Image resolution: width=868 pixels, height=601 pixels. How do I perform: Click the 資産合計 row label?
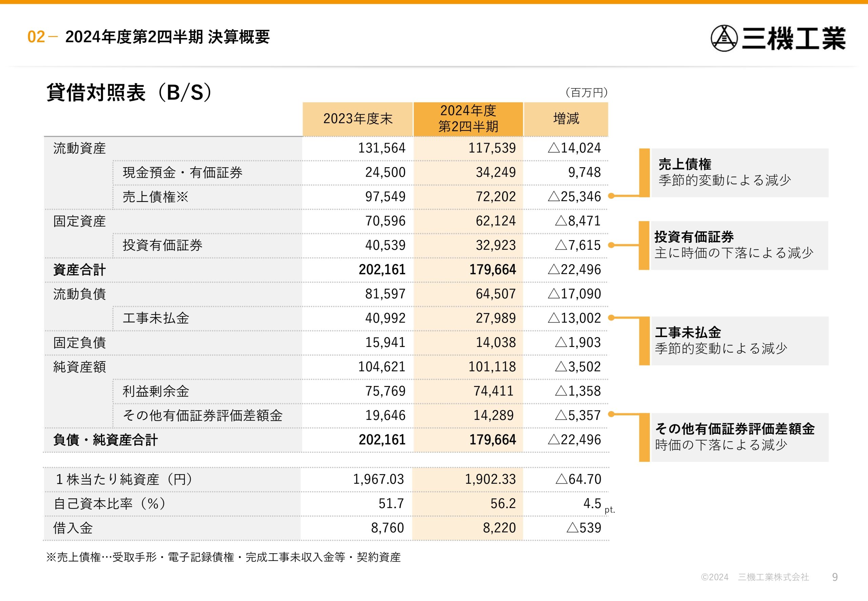point(79,270)
